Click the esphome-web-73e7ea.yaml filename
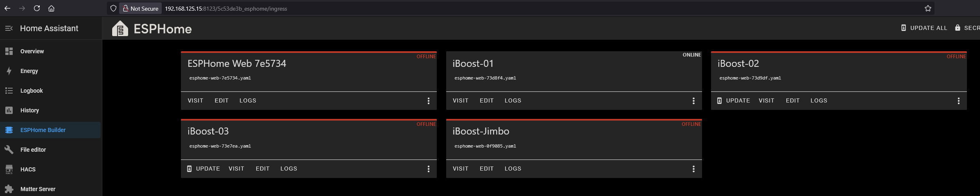The image size is (980, 196). click(x=220, y=146)
